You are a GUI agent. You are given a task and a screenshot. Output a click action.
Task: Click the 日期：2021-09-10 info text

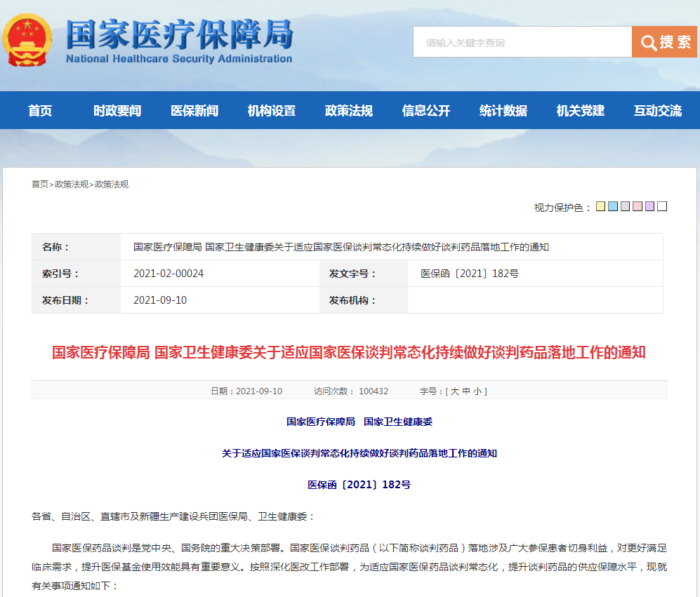coord(246,391)
